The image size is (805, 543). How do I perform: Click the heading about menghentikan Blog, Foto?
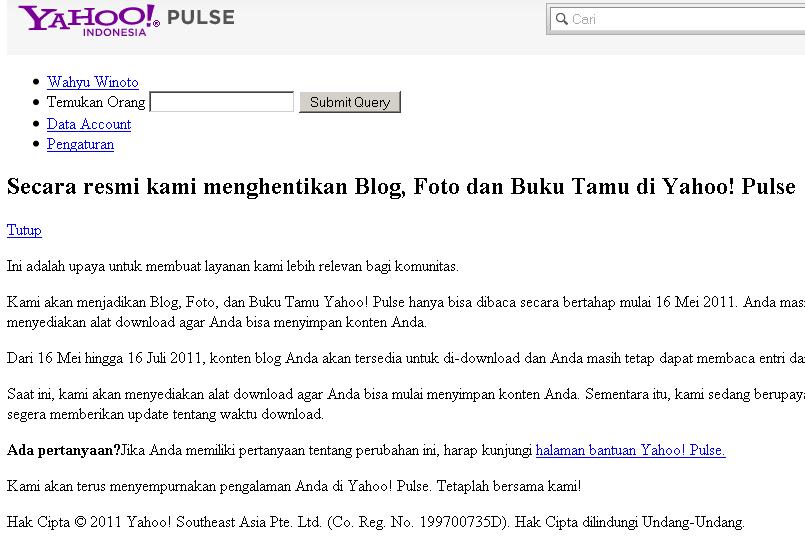click(401, 186)
